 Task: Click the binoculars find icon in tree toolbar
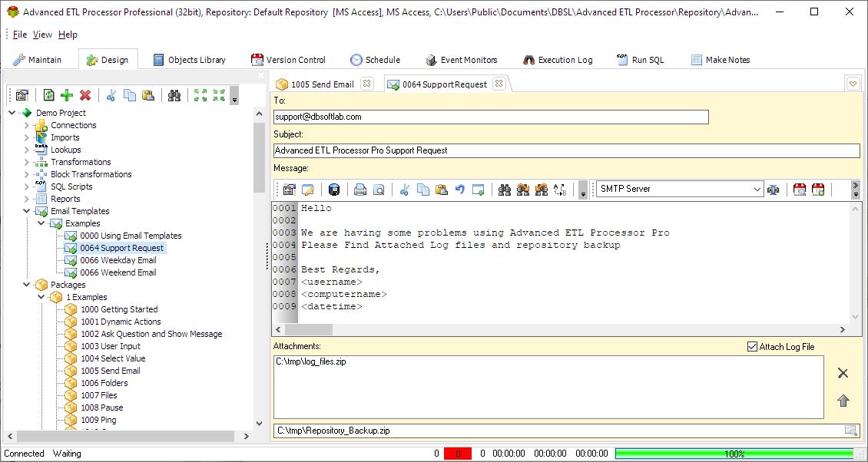[x=174, y=95]
